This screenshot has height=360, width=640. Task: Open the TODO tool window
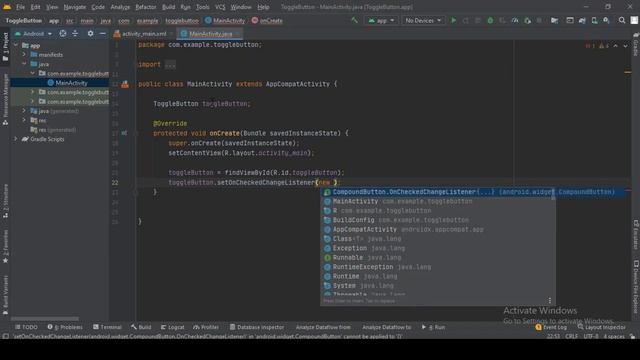pyautogui.click(x=26, y=327)
